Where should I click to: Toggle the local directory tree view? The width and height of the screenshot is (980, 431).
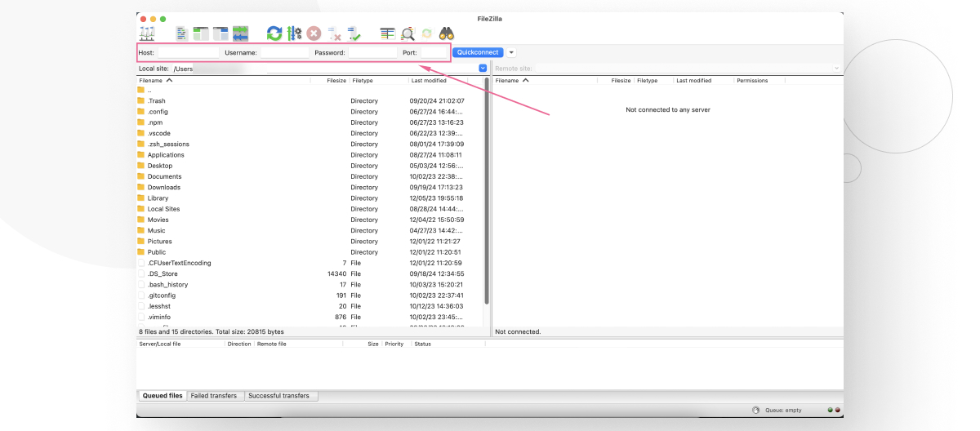point(201,33)
